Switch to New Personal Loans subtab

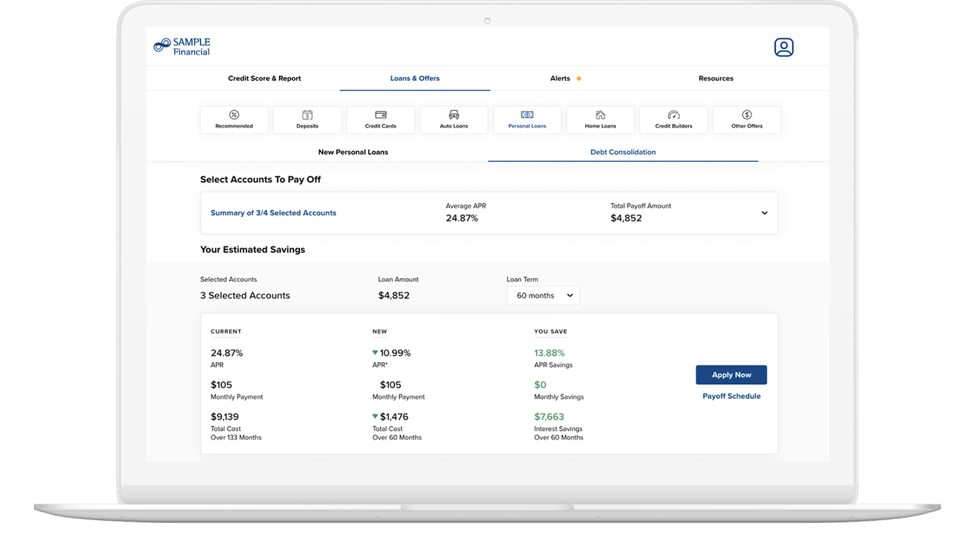[353, 152]
